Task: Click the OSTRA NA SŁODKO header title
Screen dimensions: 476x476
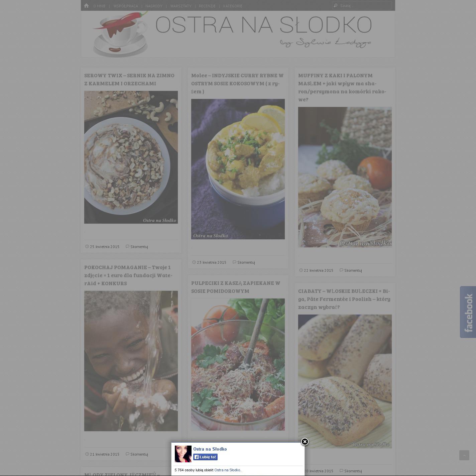Action: (x=263, y=24)
